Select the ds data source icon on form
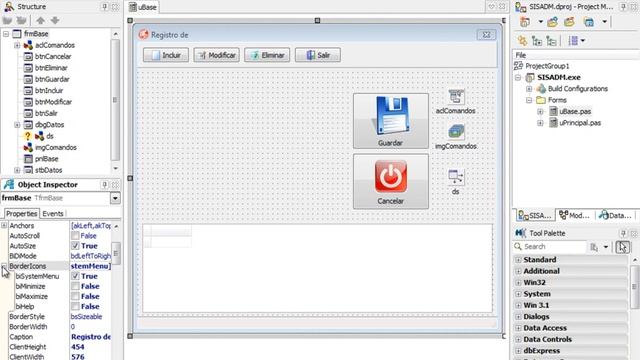Screen dimensions: 640x360 (x=456, y=177)
